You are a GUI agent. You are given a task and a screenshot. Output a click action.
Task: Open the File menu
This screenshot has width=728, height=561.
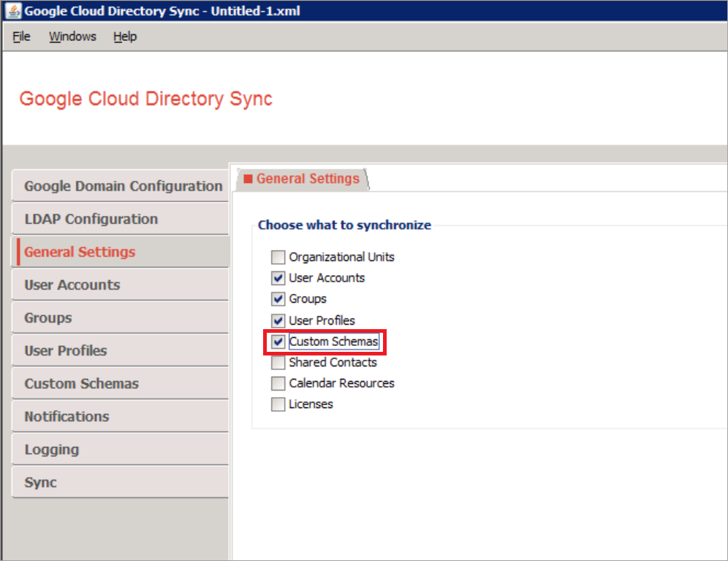click(x=21, y=37)
